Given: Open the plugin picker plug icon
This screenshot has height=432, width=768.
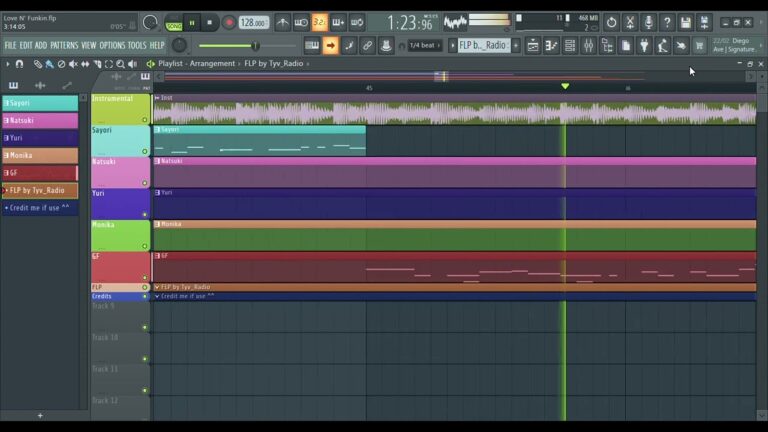Looking at the screenshot, I should (x=645, y=46).
